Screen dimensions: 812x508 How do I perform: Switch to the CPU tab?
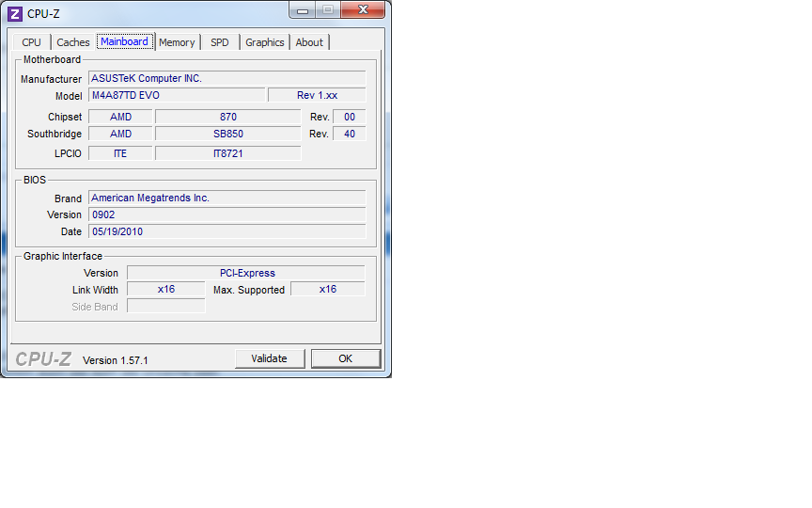(31, 42)
